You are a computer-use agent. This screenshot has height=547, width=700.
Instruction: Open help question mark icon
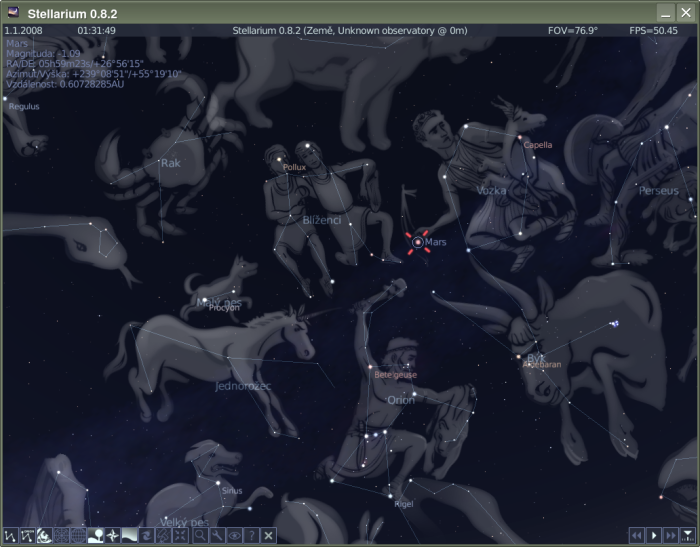[x=251, y=535]
